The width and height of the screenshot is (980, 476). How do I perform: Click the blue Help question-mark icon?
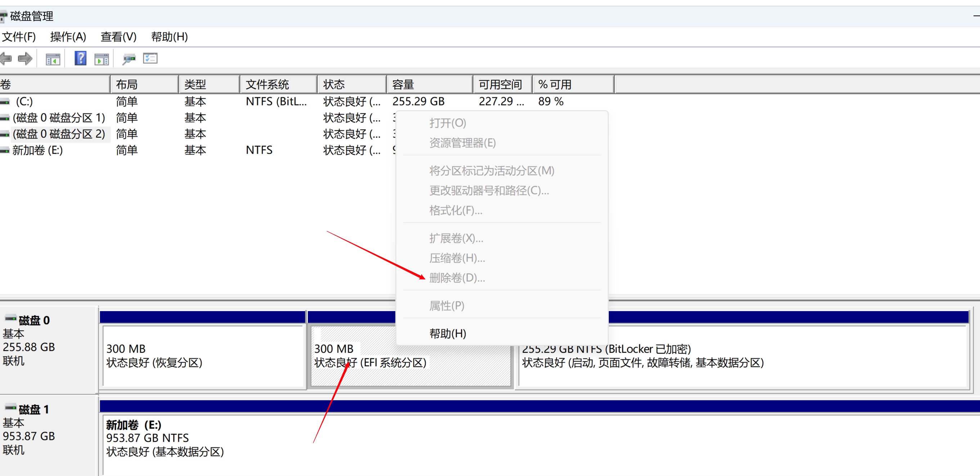(x=80, y=58)
